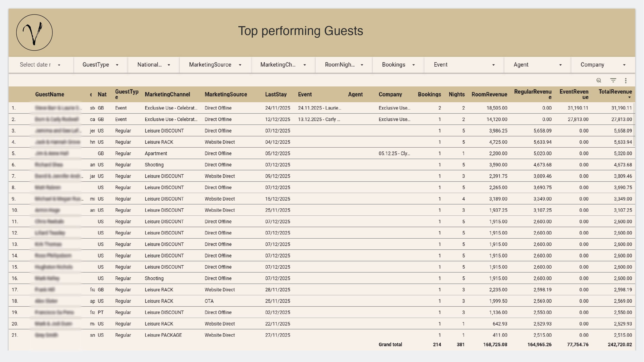This screenshot has height=362, width=644.
Task: Open the Nationality filter dropdown
Action: point(153,65)
